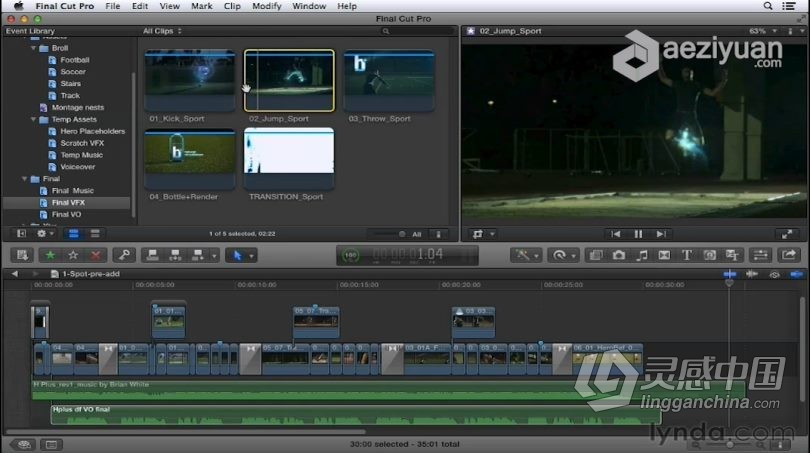Toggle filmstrip view in event browser
This screenshot has width=810, height=453.
point(74,233)
